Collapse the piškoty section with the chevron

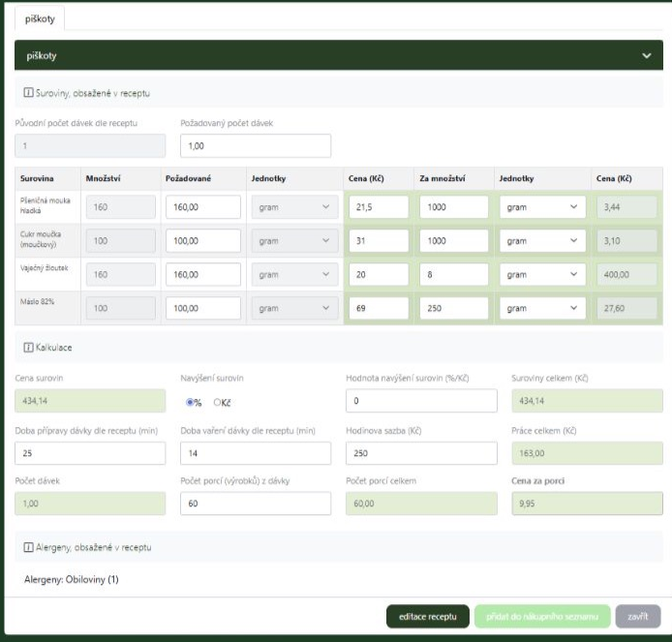[x=646, y=56]
